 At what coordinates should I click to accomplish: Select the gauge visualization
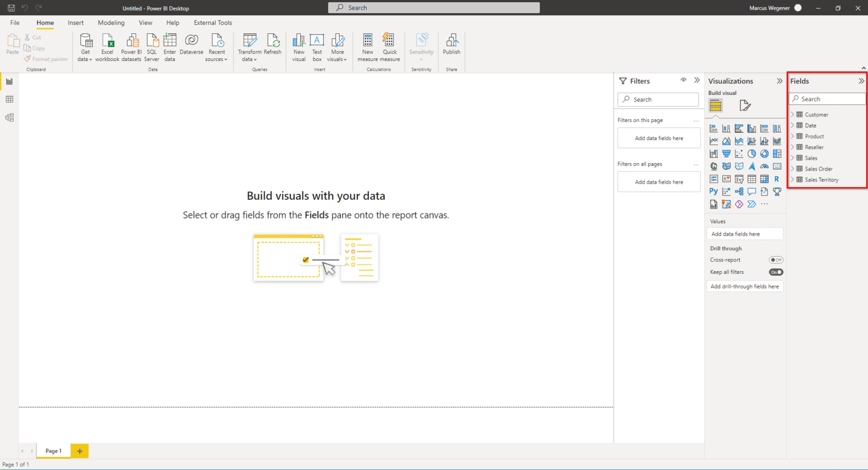coord(764,166)
